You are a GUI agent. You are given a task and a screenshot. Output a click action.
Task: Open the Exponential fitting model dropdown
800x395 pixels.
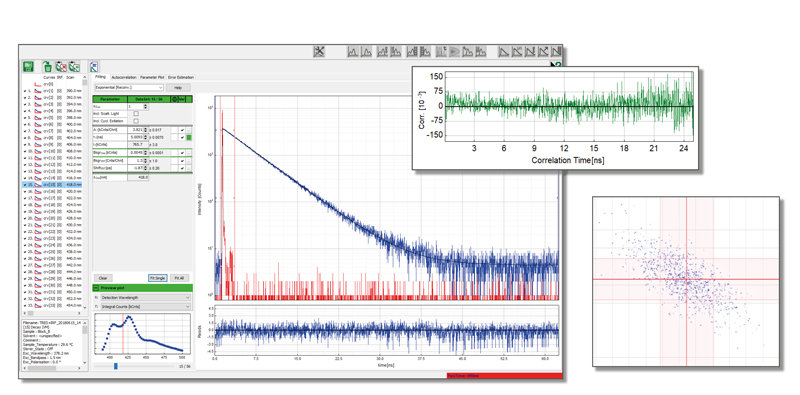(129, 87)
